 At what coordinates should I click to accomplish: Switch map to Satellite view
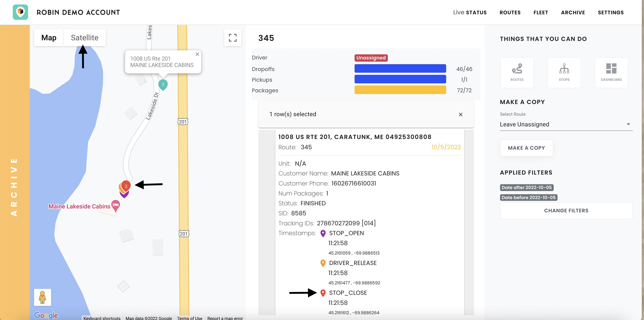coord(85,38)
